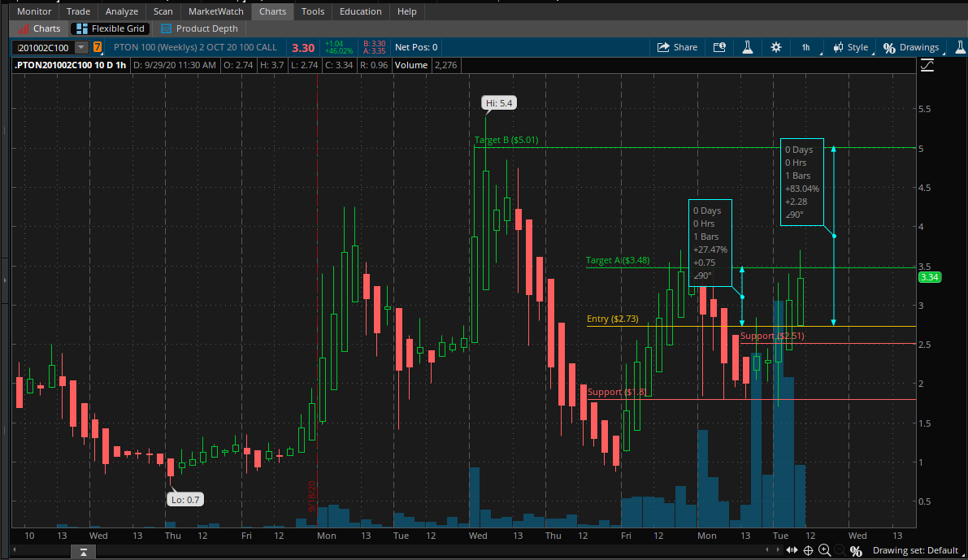Click the last price 3.30
The image size is (968, 560).
point(303,47)
